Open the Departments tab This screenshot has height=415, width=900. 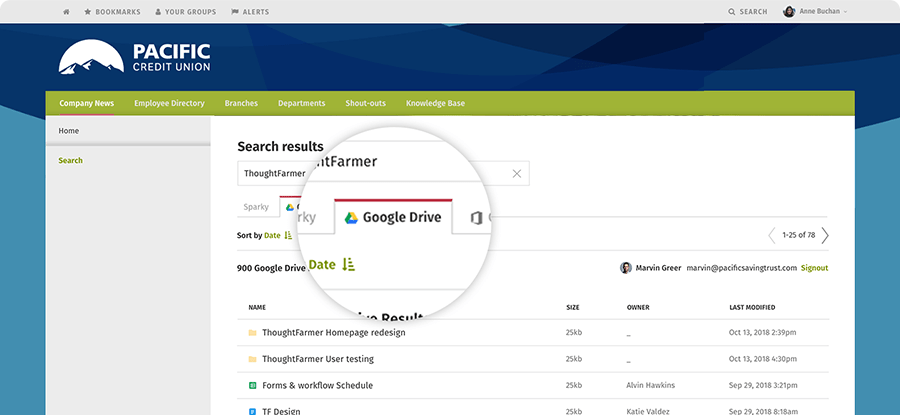[301, 103]
